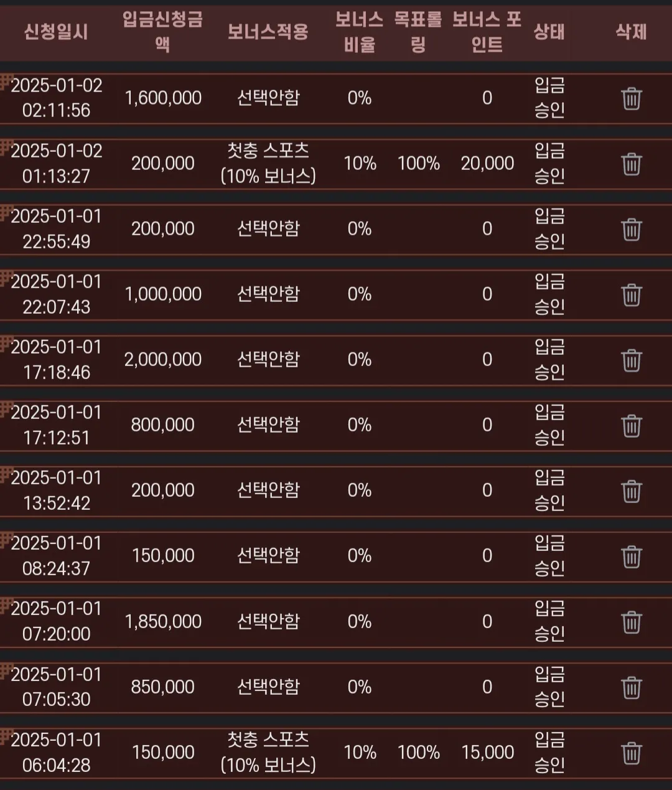Viewport: 672px width, 790px height.
Task: Click the 신청일시 column header
Action: pyautogui.click(x=56, y=31)
